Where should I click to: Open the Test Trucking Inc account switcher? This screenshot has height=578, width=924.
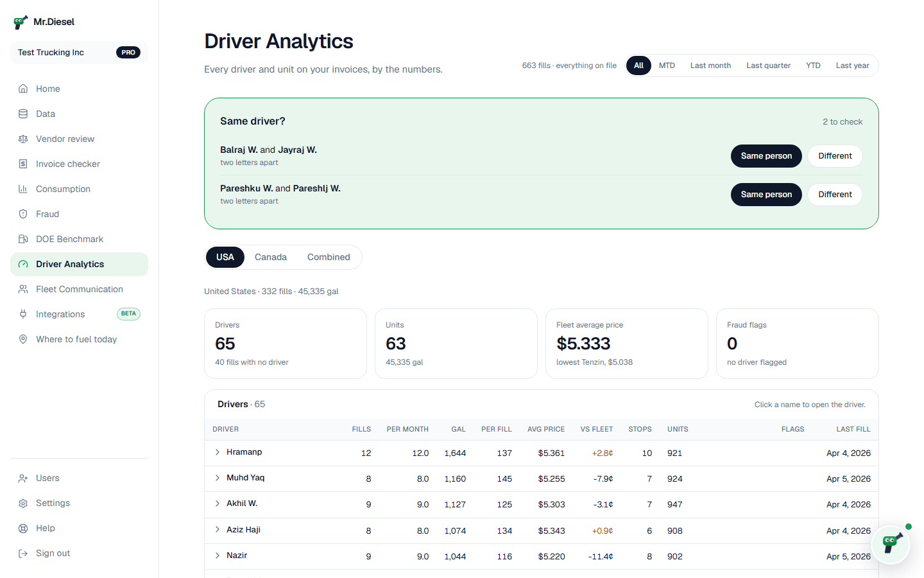tap(79, 53)
